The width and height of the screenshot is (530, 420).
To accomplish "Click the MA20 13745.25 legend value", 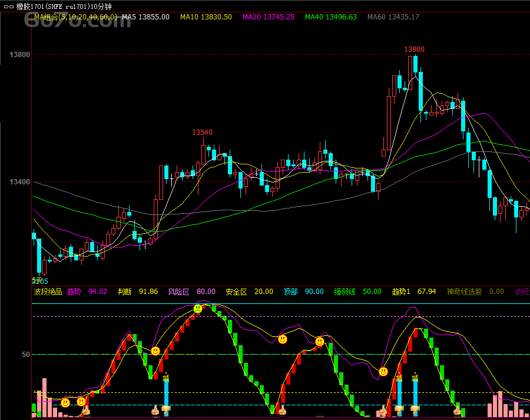I will [x=269, y=17].
